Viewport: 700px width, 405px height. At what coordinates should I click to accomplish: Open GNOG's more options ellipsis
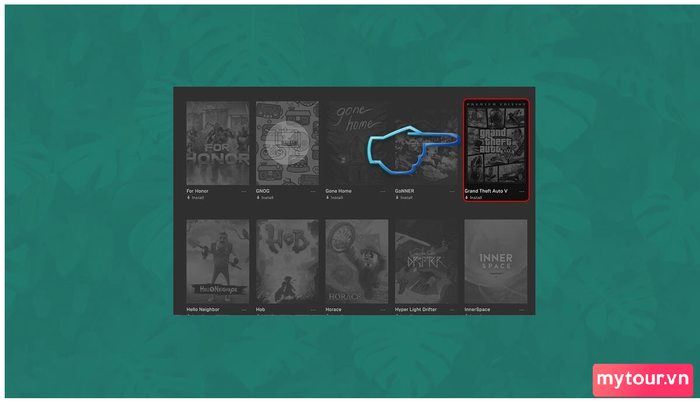click(313, 191)
